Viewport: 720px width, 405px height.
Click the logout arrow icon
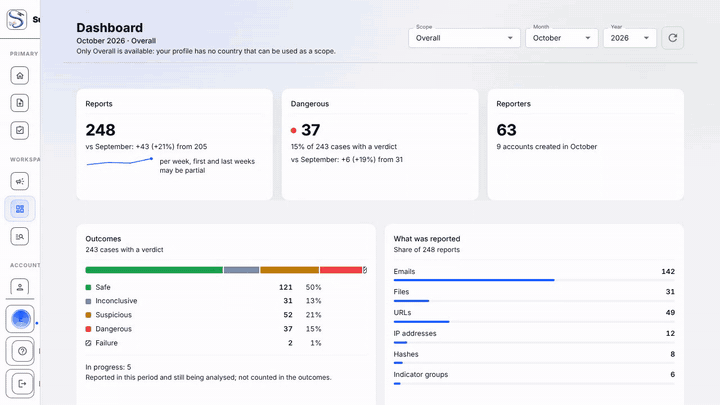point(20,383)
